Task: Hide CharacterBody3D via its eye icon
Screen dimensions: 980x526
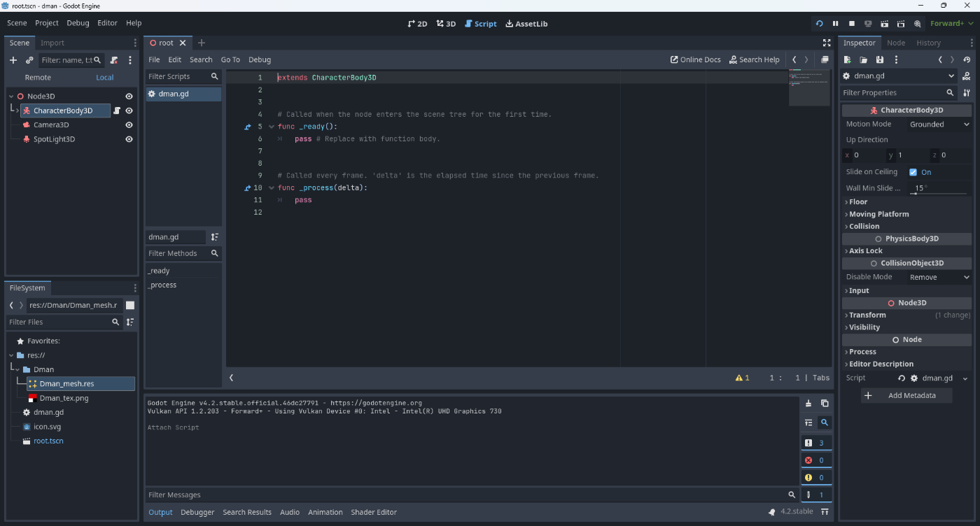Action: (x=129, y=111)
